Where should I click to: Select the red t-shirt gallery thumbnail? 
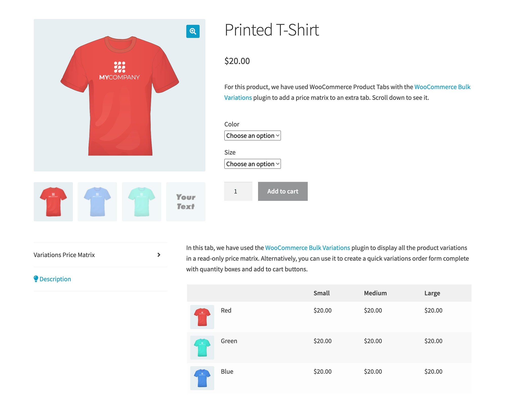coord(53,202)
